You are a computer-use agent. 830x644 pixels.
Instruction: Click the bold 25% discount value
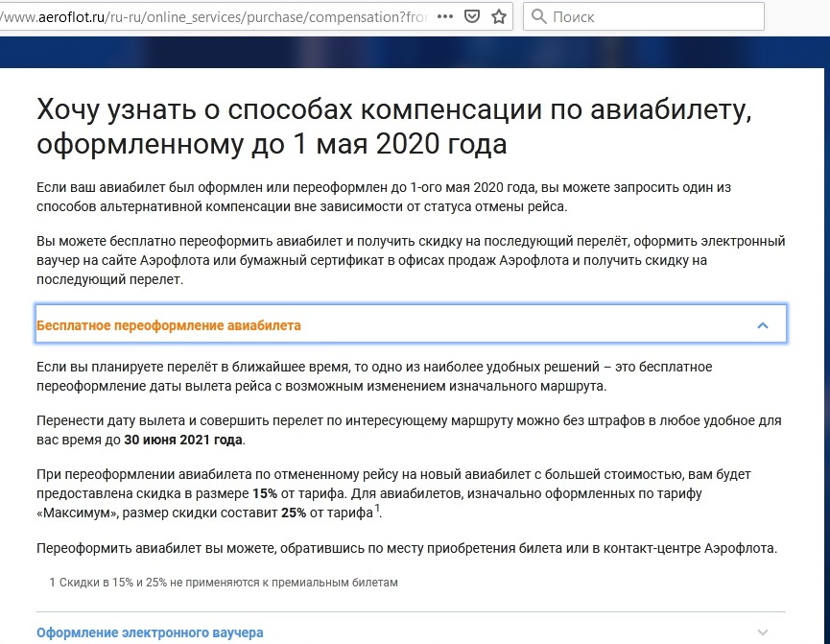pyautogui.click(x=294, y=513)
